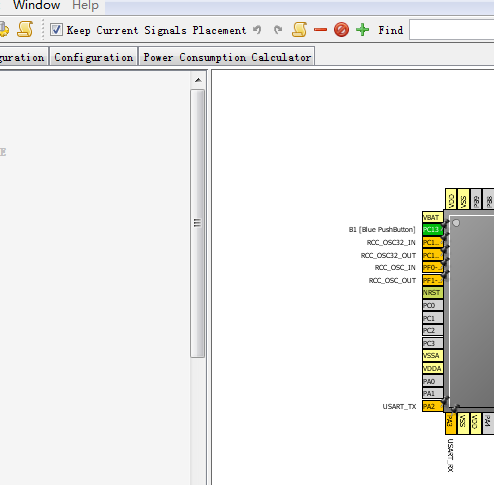This screenshot has height=485, width=494.
Task: Click the Redo arrow icon
Action: click(x=278, y=30)
